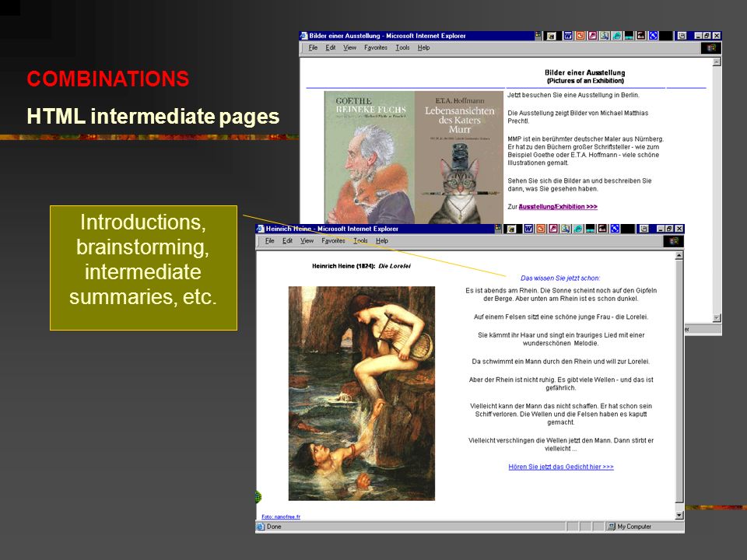The width and height of the screenshot is (747, 560).
Task: Click Office shortcut bar menu icon in Bilder window
Action: (x=538, y=34)
